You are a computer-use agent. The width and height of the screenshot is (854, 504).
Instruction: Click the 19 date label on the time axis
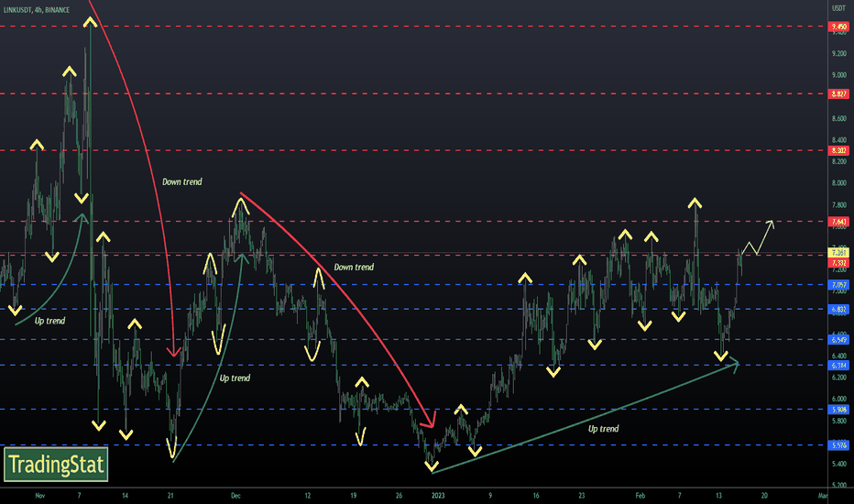coord(353,495)
